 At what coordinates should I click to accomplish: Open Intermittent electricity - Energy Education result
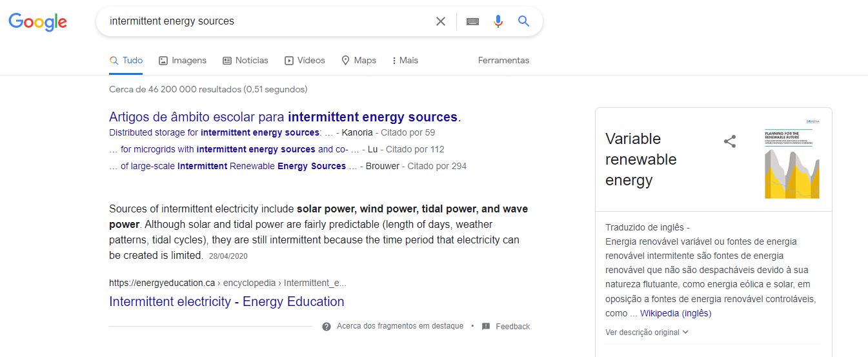tap(227, 301)
